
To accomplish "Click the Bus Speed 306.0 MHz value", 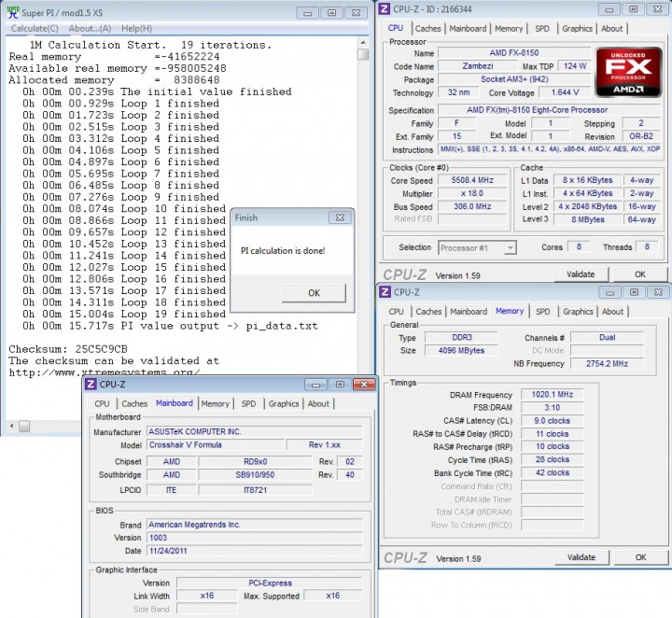I will (472, 206).
